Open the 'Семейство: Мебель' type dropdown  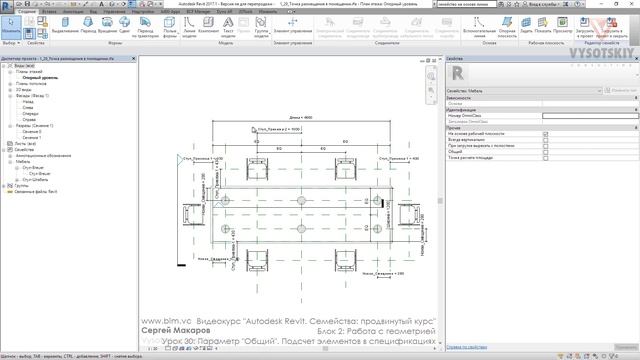524,91
